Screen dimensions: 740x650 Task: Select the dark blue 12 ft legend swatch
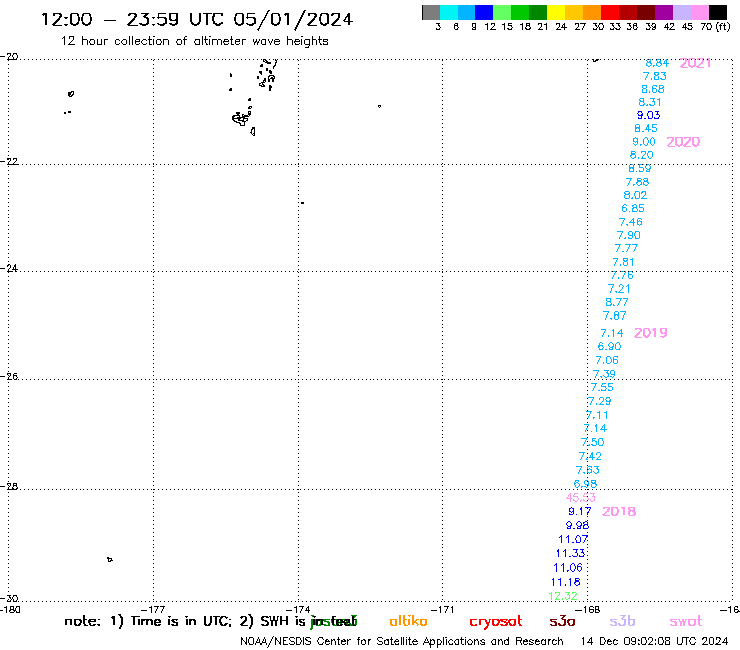tap(484, 12)
